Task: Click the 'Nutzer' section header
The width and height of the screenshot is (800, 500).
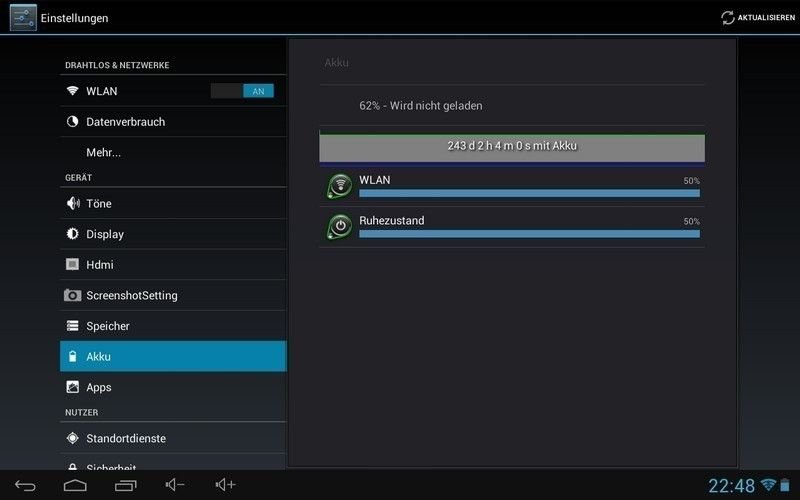Action: 82,412
